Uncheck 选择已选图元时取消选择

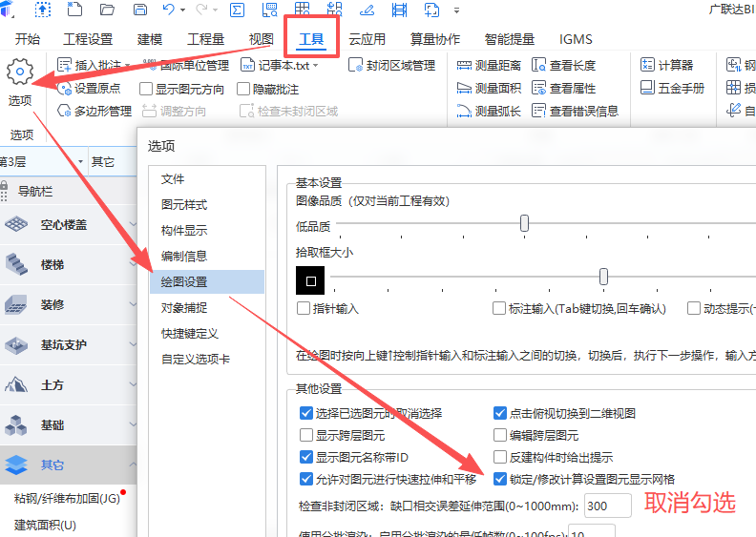(306, 413)
